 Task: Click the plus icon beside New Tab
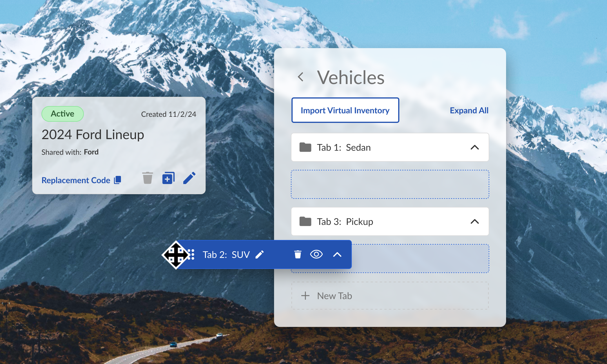(x=305, y=296)
